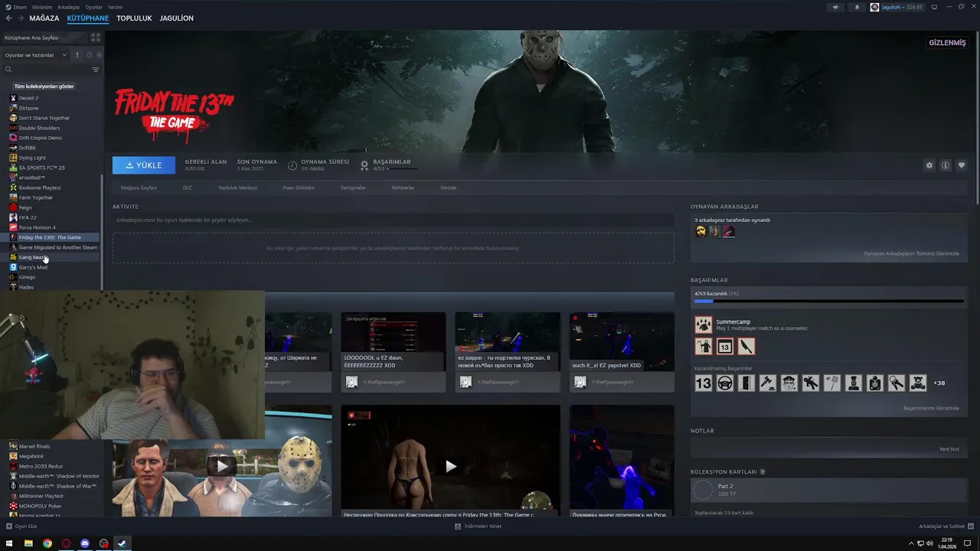Viewport: 980px width, 551px height.
Task: Open Yardım menu
Action: pyautogui.click(x=115, y=7)
